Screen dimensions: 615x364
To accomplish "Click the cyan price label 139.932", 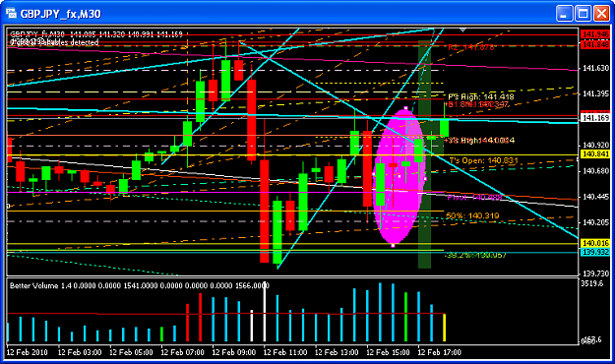I will (x=595, y=252).
